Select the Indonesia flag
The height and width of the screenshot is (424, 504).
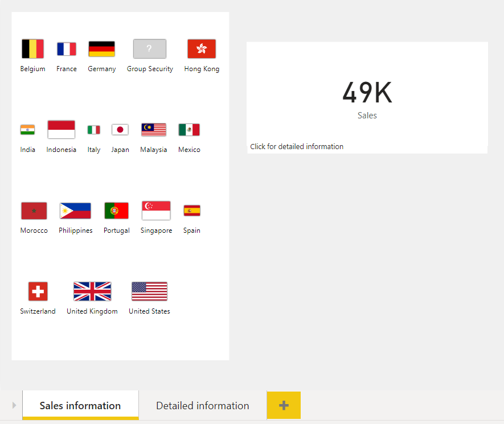click(x=61, y=129)
